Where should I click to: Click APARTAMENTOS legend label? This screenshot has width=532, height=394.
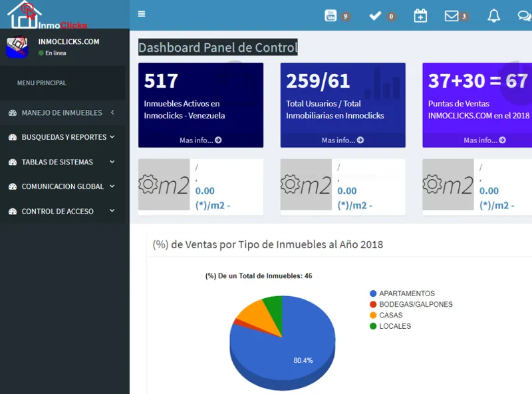[407, 294]
